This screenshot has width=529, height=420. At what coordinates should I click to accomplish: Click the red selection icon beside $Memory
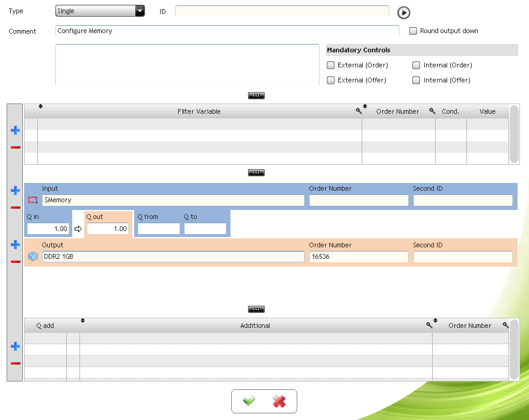(x=32, y=200)
